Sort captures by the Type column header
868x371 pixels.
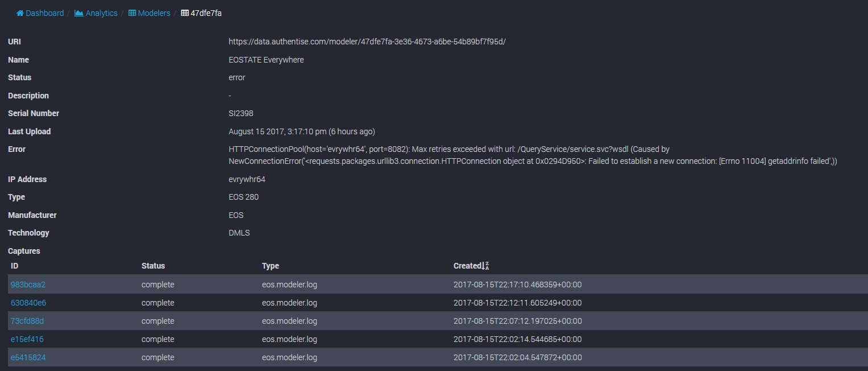click(x=271, y=266)
